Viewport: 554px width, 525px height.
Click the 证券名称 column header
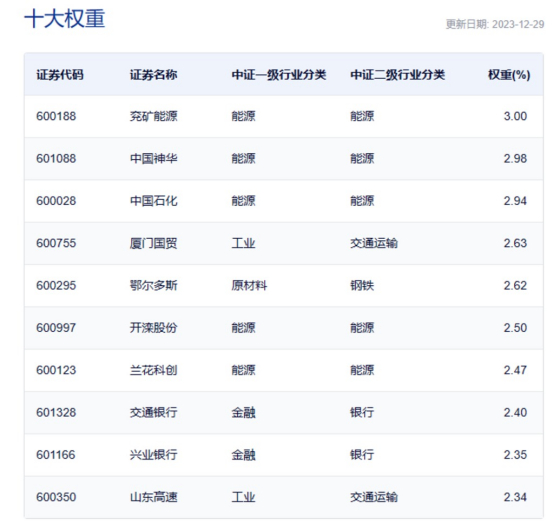(153, 75)
